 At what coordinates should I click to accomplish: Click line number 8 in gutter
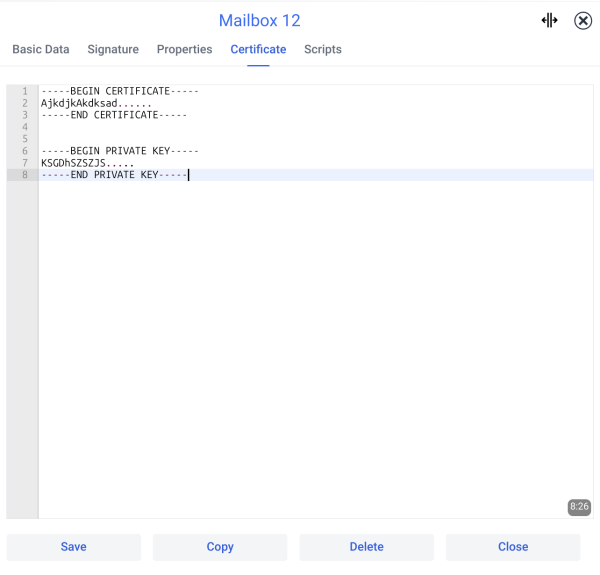click(25, 175)
